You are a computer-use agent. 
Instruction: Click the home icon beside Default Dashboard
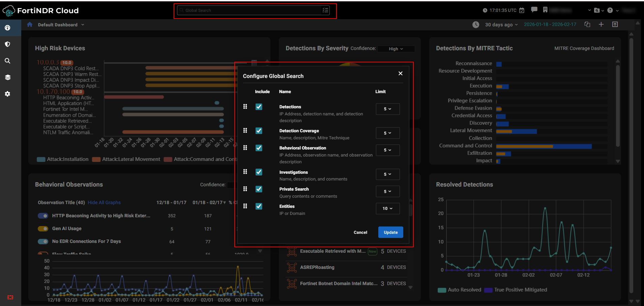[30, 24]
